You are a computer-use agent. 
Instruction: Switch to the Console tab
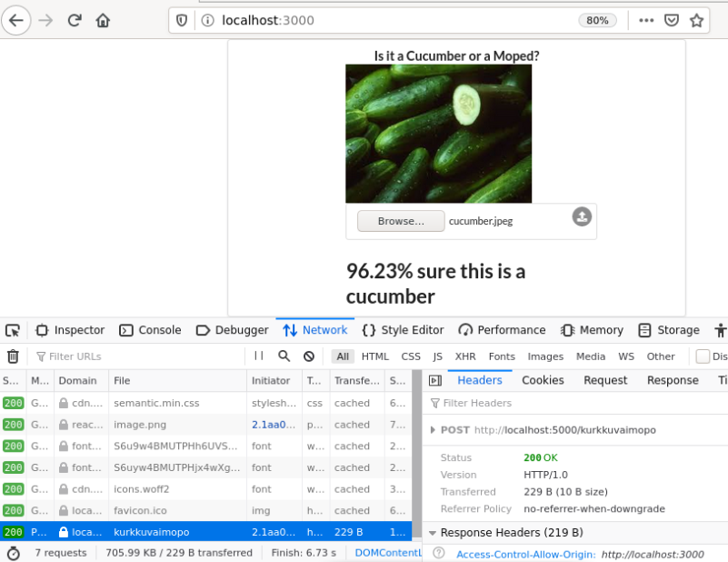(x=150, y=330)
